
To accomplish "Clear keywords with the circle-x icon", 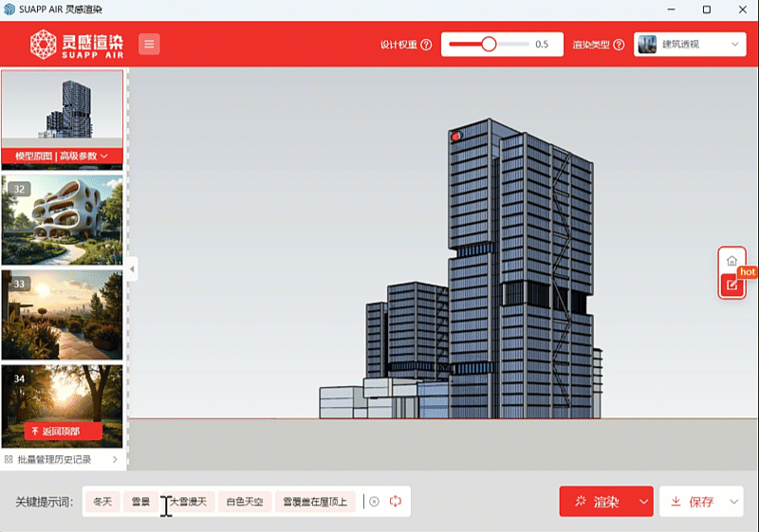I will [x=374, y=502].
